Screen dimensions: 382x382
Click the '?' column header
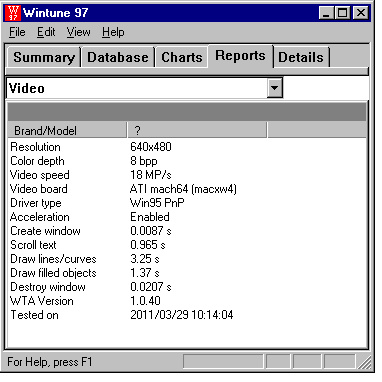[x=197, y=130]
